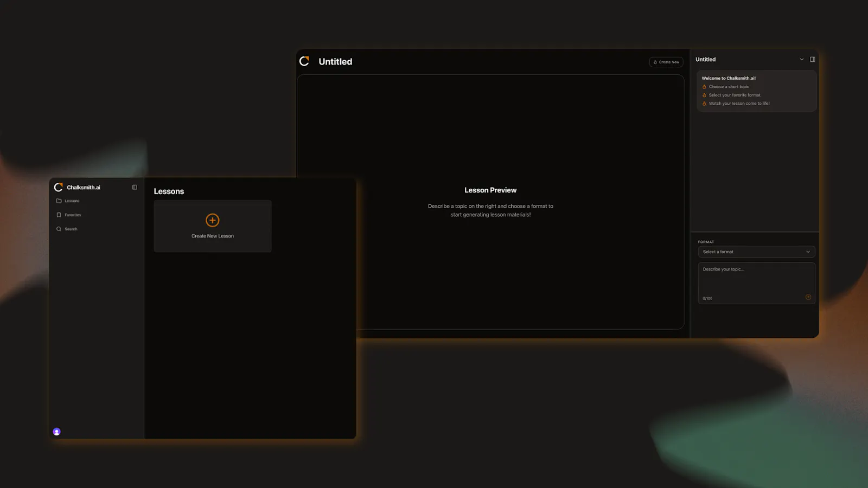Click the Create New button in the editor
The image size is (868, 488).
(x=666, y=62)
